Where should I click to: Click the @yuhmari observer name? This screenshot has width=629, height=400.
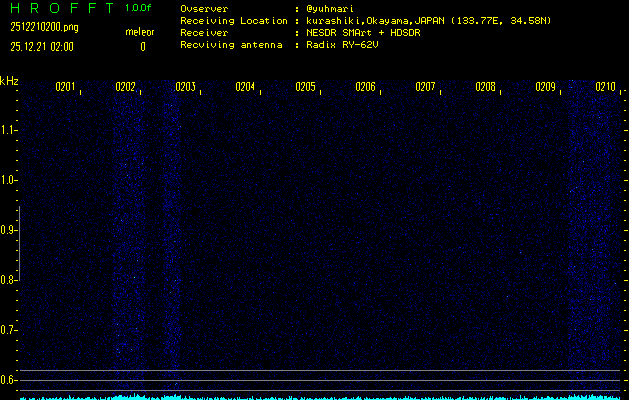click(x=331, y=9)
